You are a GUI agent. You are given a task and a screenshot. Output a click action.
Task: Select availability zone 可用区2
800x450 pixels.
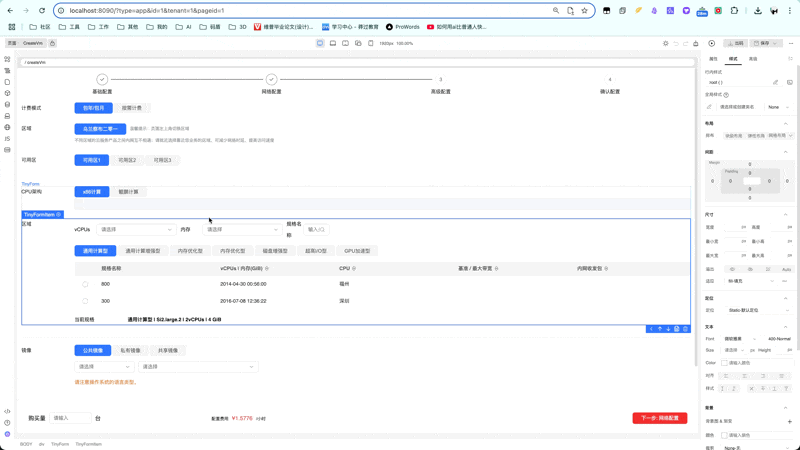click(x=127, y=160)
